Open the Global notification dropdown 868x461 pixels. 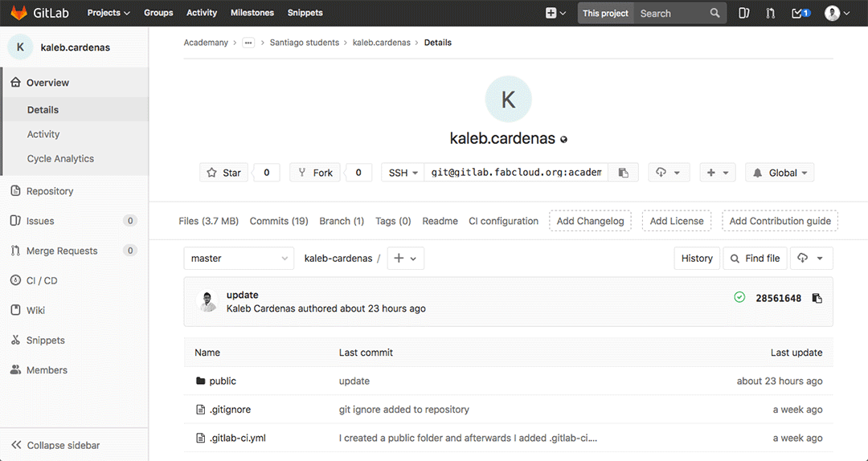pos(780,173)
